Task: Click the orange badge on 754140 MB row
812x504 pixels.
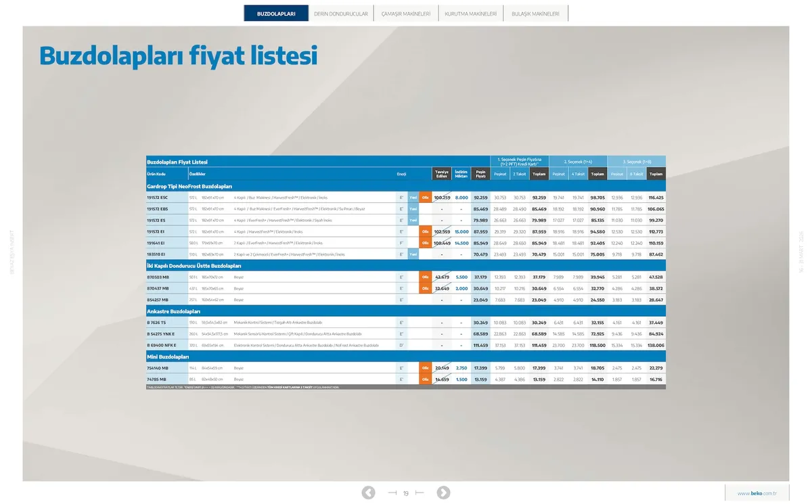Action: coord(425,368)
